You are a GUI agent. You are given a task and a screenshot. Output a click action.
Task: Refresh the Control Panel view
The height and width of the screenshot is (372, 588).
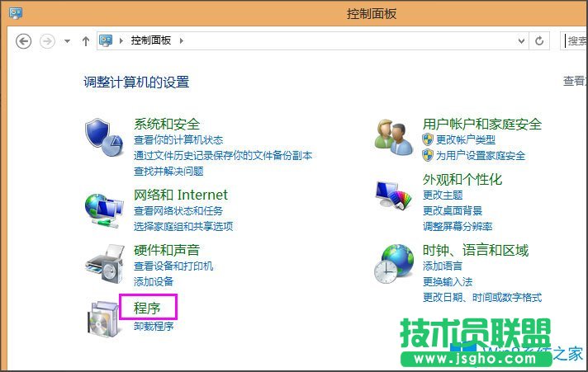(539, 41)
